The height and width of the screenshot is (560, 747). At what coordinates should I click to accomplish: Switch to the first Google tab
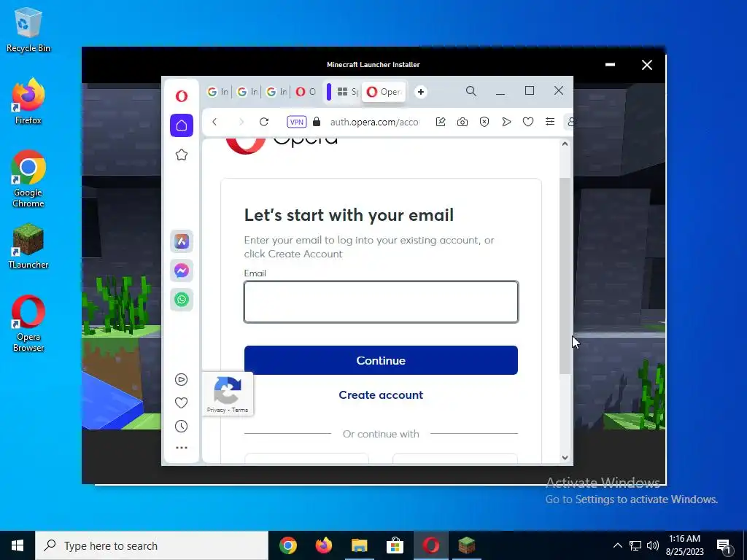pyautogui.click(x=217, y=91)
